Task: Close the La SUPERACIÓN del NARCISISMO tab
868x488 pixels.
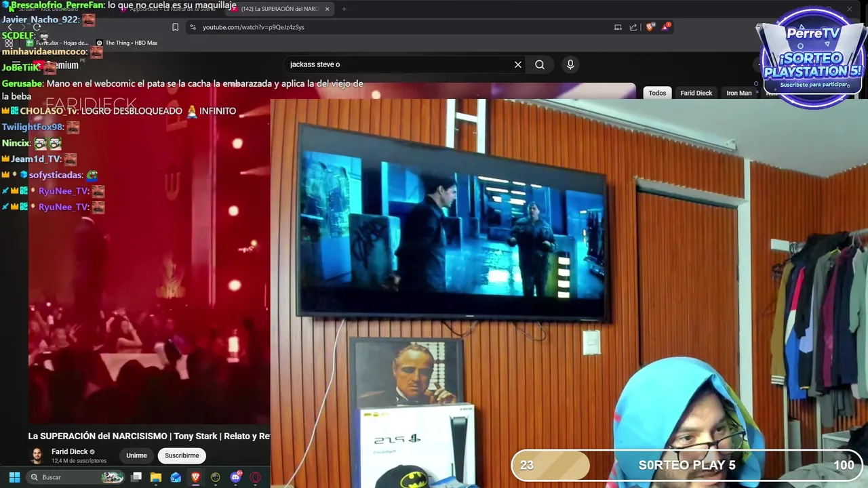Action: 327,9
